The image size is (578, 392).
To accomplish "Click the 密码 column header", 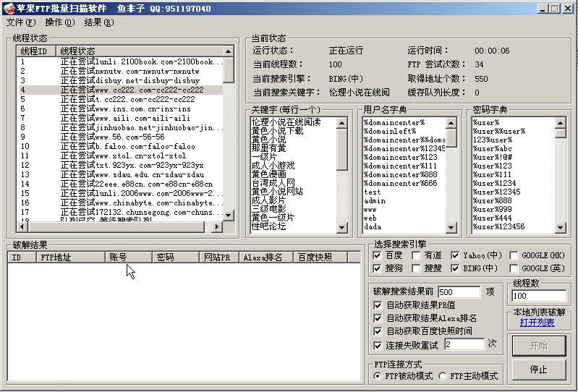I will (x=176, y=257).
